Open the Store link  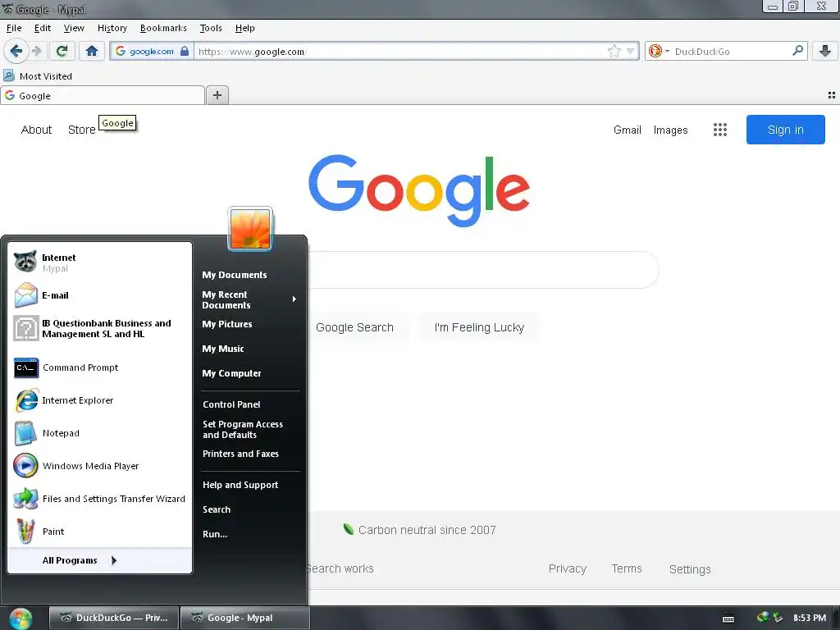pyautogui.click(x=81, y=130)
